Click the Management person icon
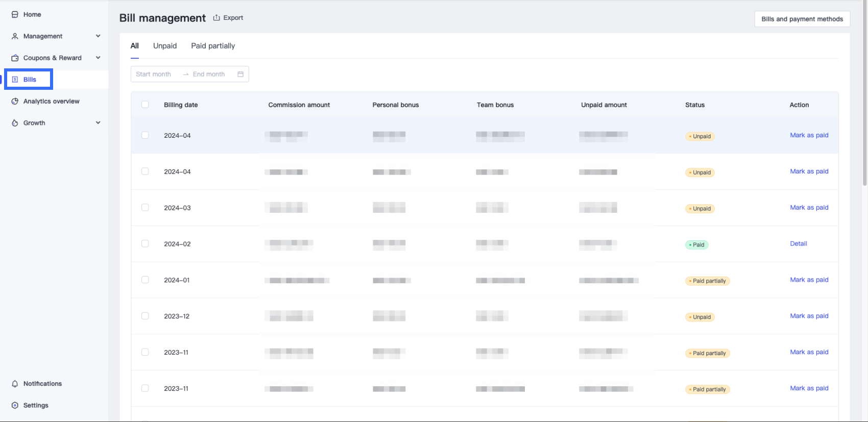The height and width of the screenshot is (422, 868). tap(15, 36)
